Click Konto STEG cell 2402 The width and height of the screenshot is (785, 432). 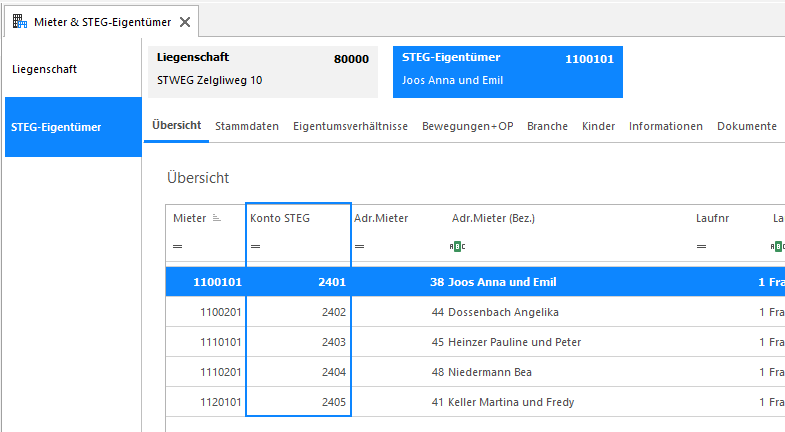coord(298,312)
